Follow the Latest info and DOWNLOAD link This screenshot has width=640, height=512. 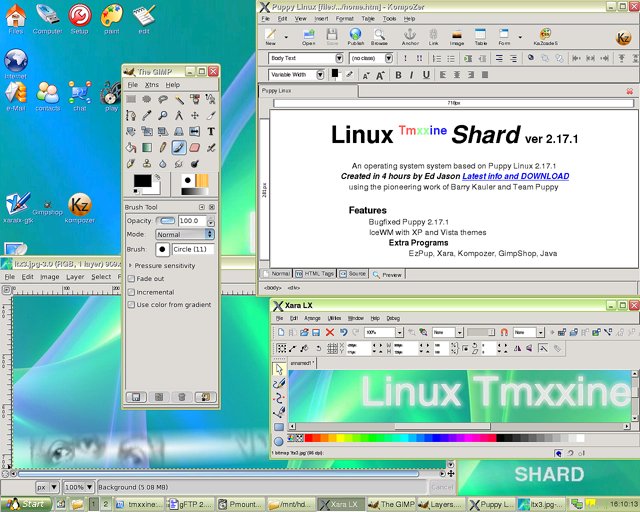point(516,176)
